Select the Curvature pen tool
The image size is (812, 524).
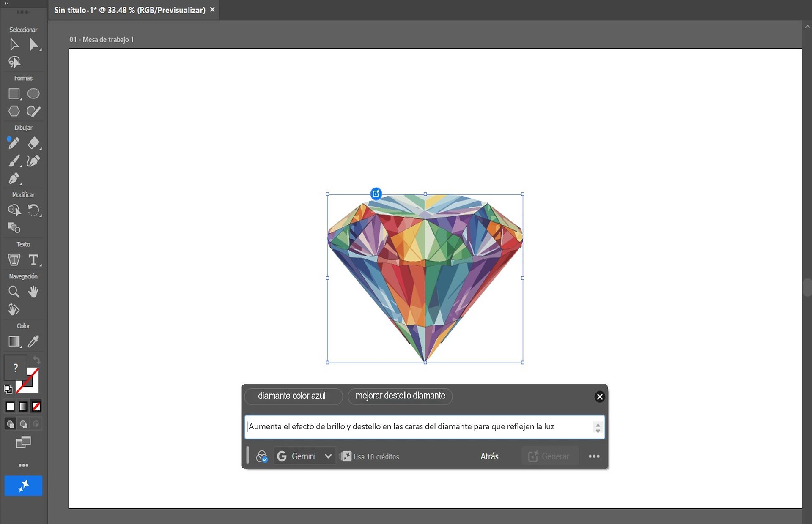33,161
